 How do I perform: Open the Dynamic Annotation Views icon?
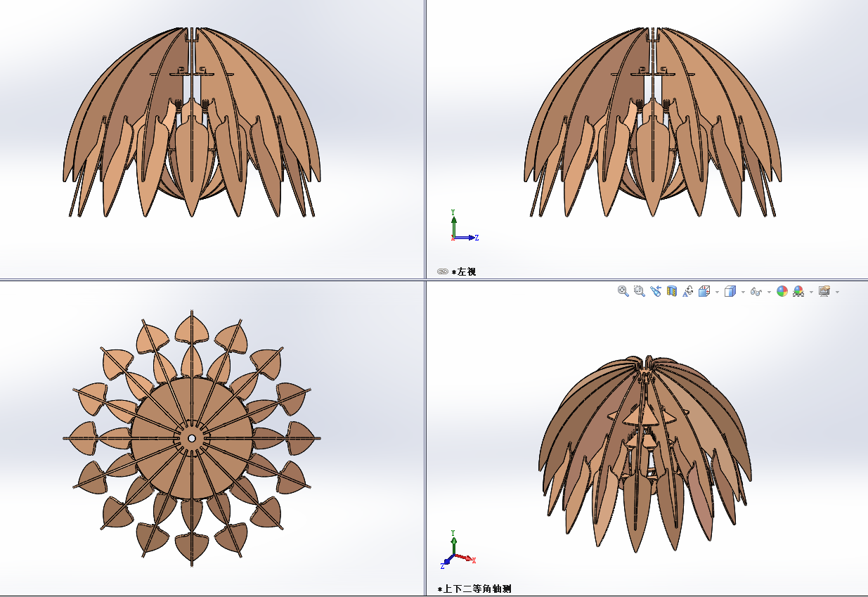tap(688, 291)
